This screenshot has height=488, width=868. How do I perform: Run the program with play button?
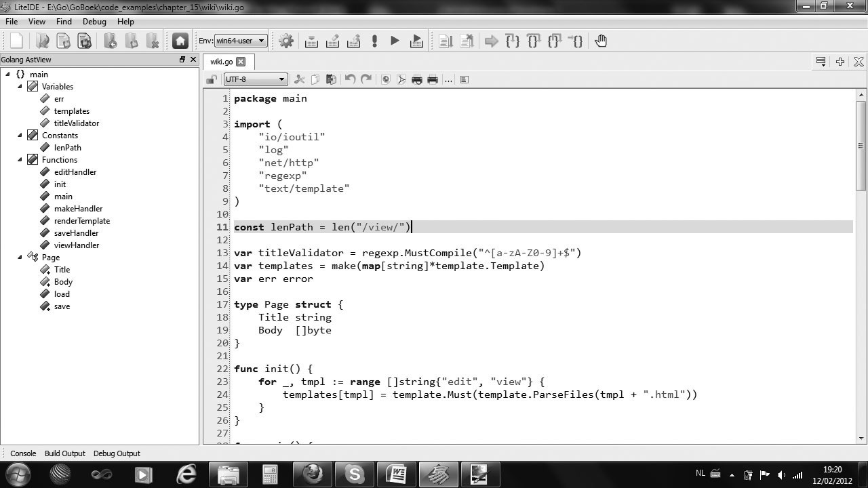point(395,41)
